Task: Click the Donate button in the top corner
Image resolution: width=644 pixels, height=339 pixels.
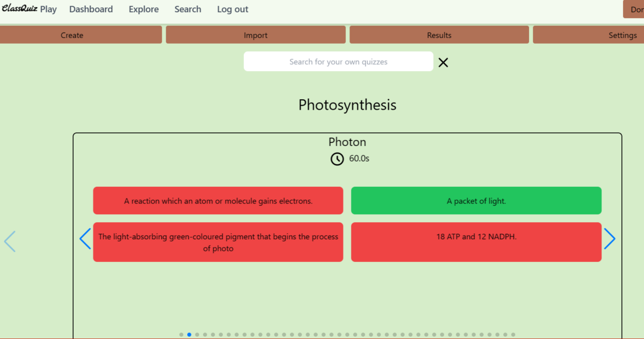Action: [636, 9]
